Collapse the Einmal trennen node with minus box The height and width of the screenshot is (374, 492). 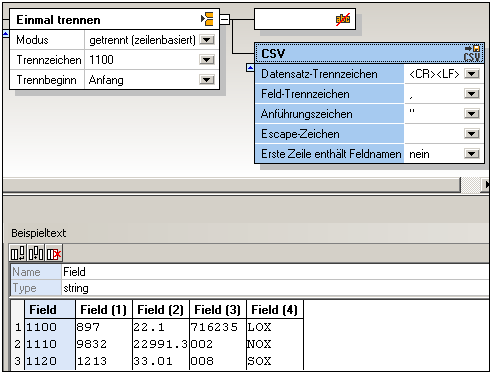tap(225, 19)
